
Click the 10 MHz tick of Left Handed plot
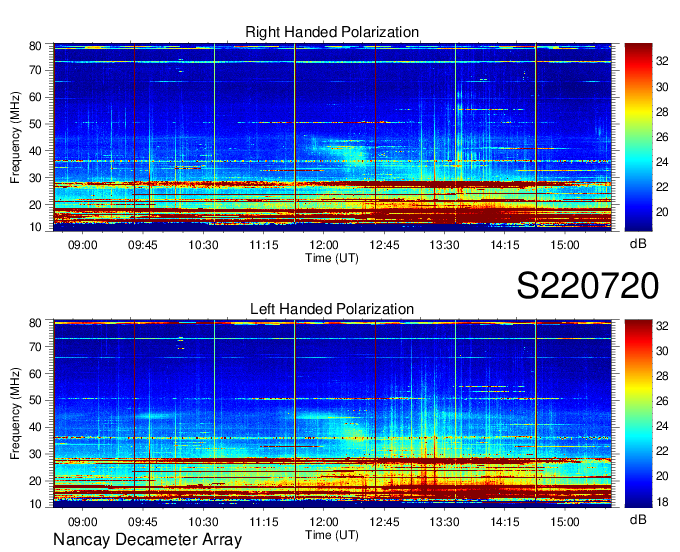[35, 504]
